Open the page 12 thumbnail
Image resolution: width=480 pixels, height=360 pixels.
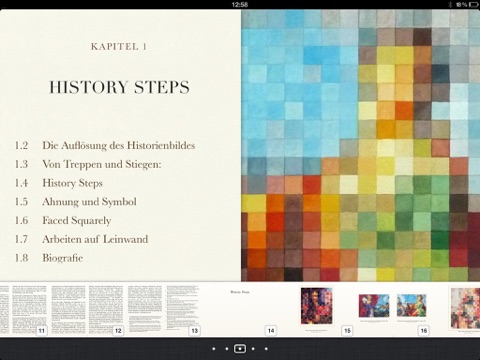[87, 309]
